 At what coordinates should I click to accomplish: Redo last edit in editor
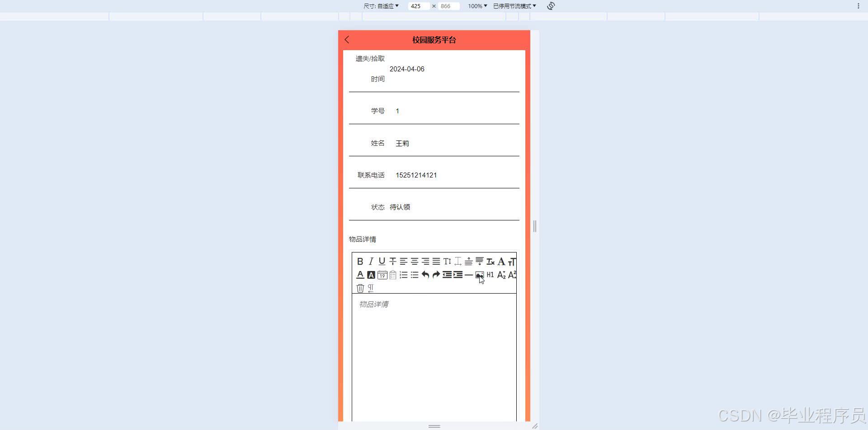pyautogui.click(x=436, y=275)
